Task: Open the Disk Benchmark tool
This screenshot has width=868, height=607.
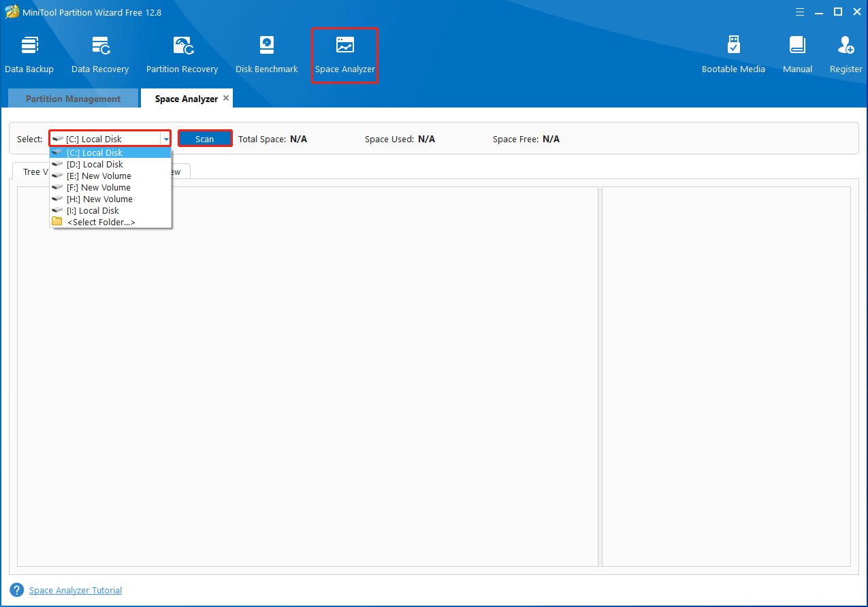Action: pyautogui.click(x=266, y=51)
